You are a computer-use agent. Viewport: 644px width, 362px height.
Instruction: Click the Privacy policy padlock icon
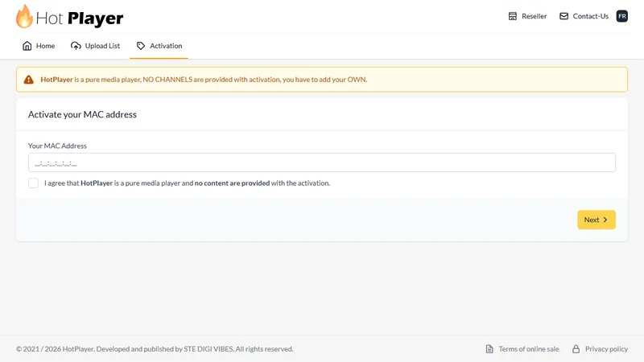576,349
